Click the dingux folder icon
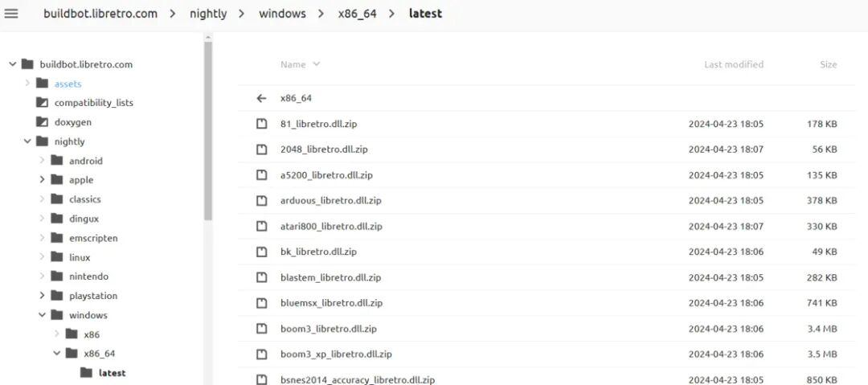The width and height of the screenshot is (868, 385). (56, 219)
